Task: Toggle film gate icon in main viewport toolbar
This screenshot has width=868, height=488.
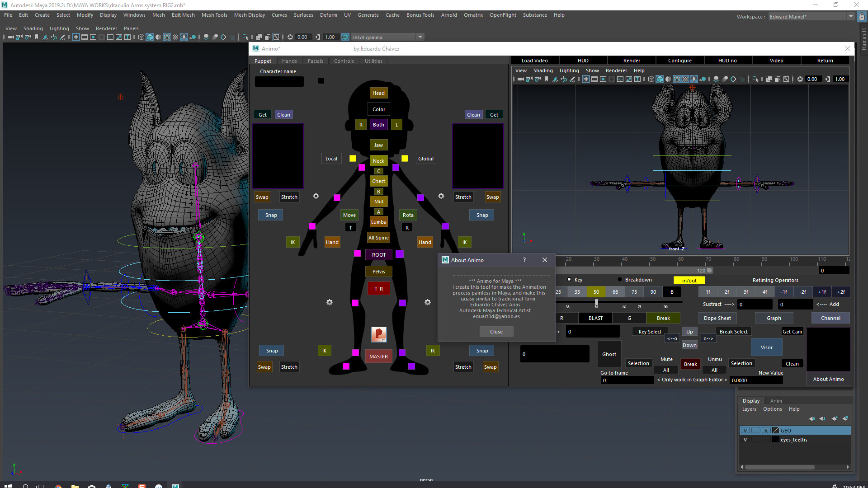Action: point(85,37)
